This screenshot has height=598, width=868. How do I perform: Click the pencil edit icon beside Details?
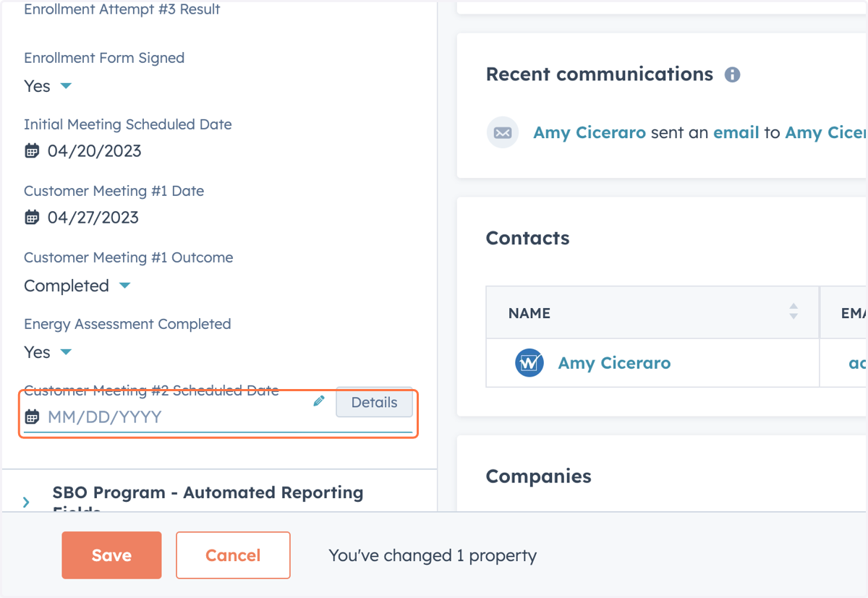coord(319,401)
